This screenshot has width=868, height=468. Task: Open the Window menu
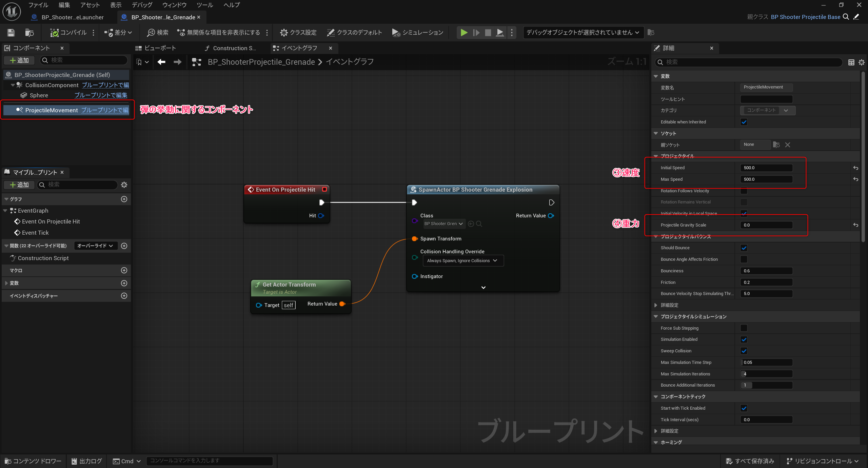coord(174,5)
